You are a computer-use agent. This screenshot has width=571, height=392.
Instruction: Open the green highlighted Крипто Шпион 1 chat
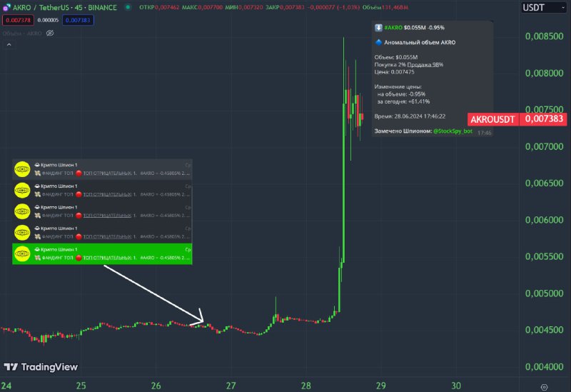point(102,253)
